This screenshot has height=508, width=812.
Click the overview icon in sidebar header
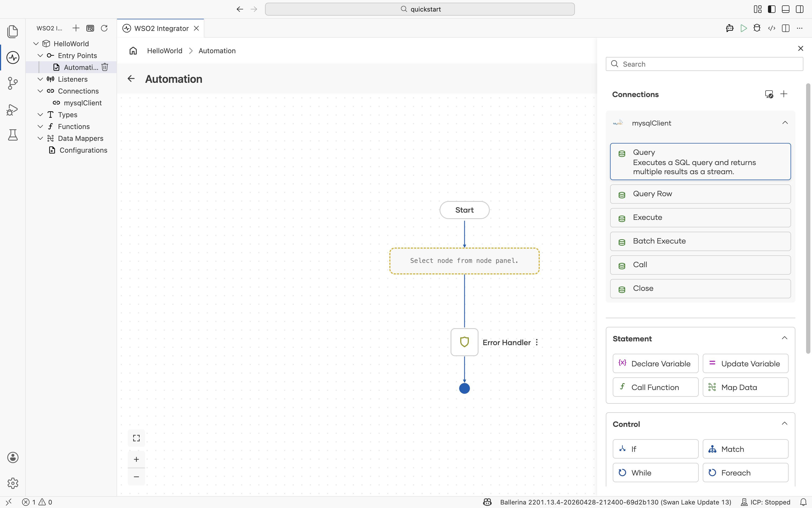point(90,28)
